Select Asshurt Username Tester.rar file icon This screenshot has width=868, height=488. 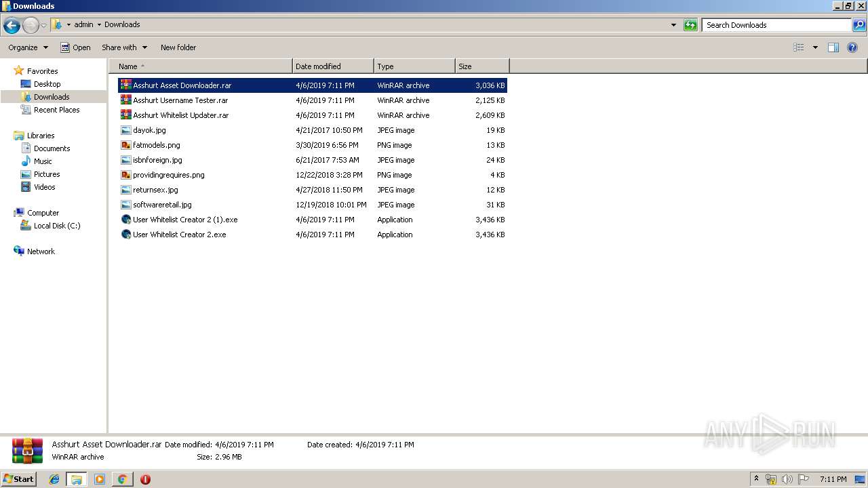click(x=125, y=100)
